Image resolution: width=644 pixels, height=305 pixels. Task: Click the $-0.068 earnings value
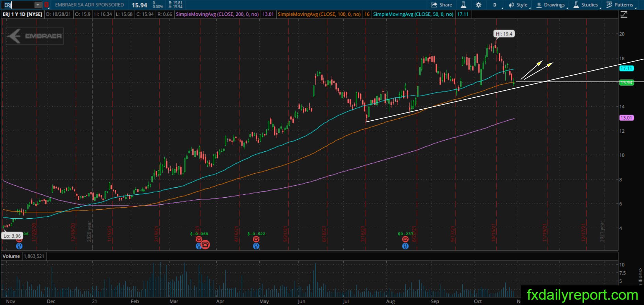click(x=199, y=234)
